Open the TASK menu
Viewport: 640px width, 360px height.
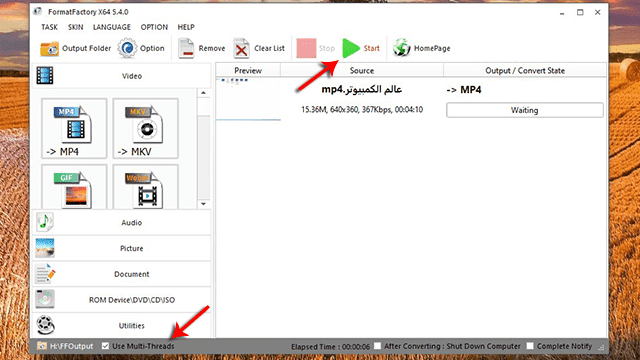coord(49,27)
